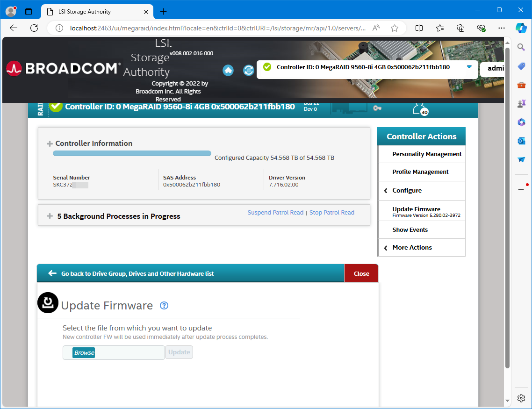Add this page to favorites star

[394, 28]
